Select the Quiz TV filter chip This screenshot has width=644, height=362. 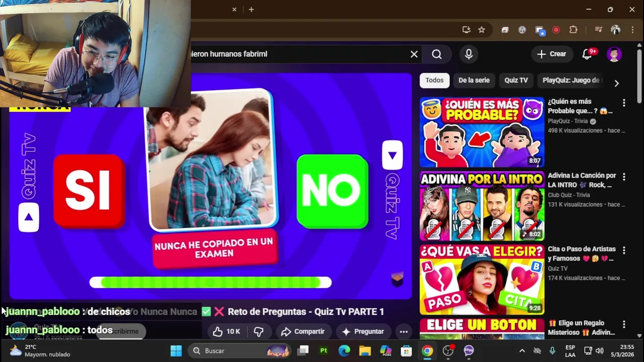click(516, 80)
